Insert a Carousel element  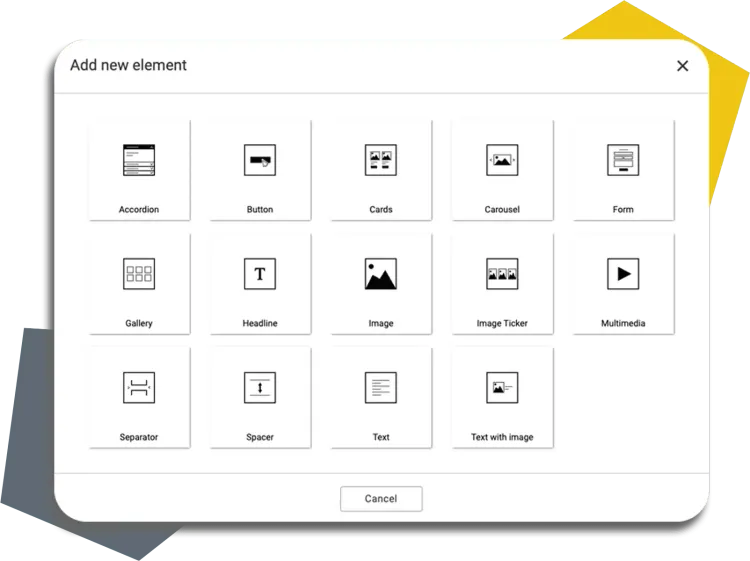pos(502,170)
